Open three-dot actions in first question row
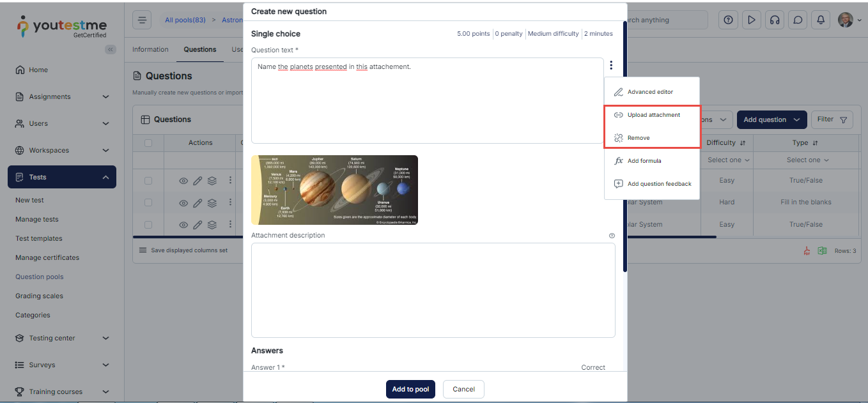 click(x=231, y=181)
